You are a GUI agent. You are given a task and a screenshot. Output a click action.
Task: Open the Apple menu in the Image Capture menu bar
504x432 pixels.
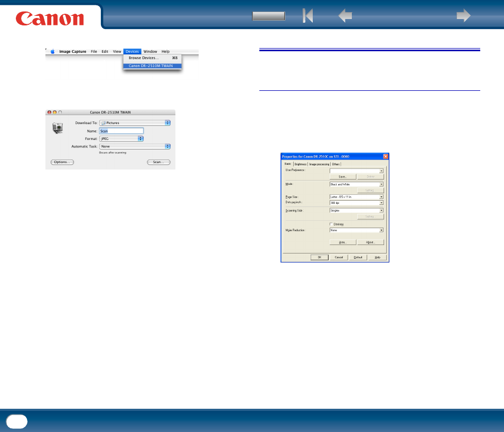pyautogui.click(x=53, y=51)
